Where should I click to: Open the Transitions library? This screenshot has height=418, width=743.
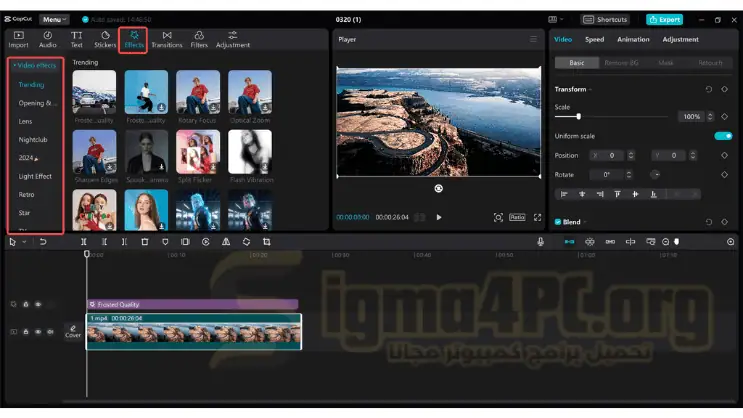click(166, 39)
